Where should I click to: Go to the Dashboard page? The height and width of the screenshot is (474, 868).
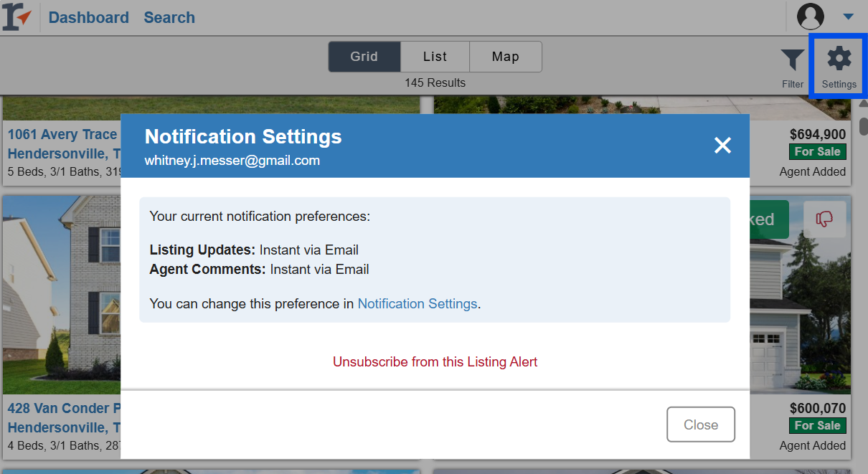pos(89,17)
